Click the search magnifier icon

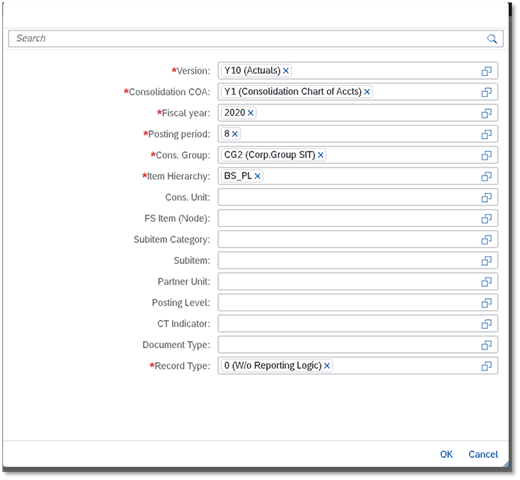(x=492, y=39)
